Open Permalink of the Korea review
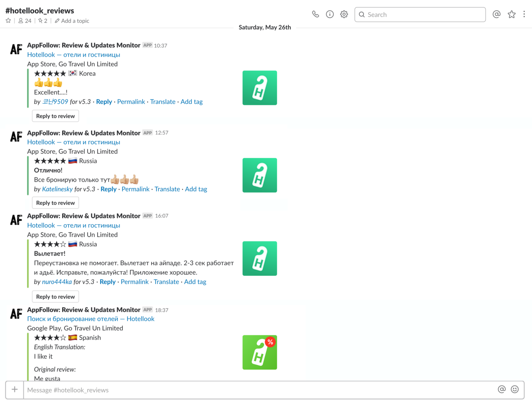The width and height of the screenshot is (532, 406). click(x=131, y=102)
